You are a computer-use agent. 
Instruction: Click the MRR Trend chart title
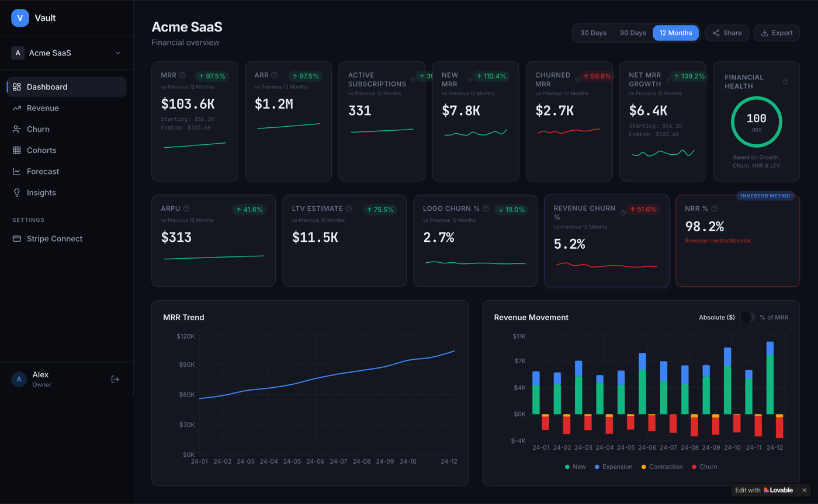(183, 318)
